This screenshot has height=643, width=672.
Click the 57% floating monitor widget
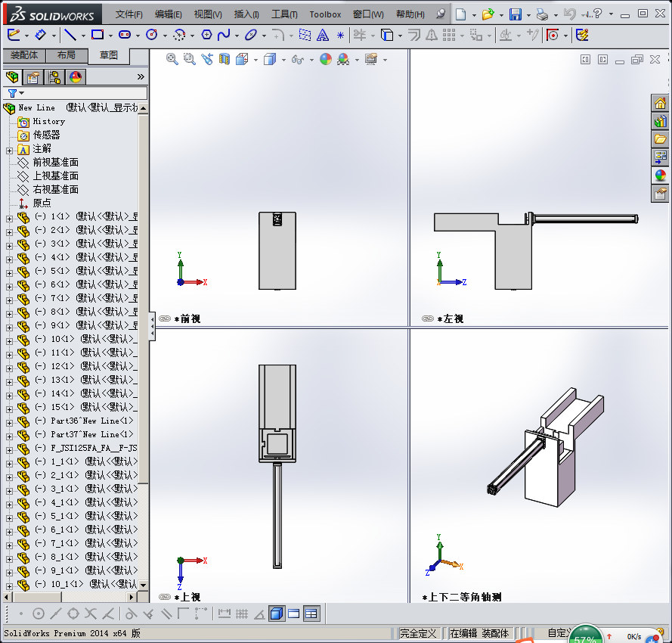[585, 635]
